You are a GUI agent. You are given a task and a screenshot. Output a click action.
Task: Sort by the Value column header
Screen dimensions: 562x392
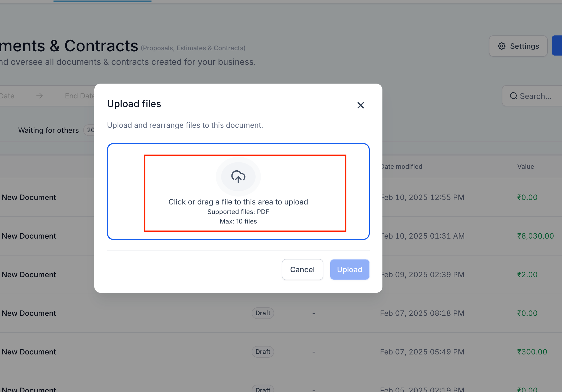coord(525,166)
